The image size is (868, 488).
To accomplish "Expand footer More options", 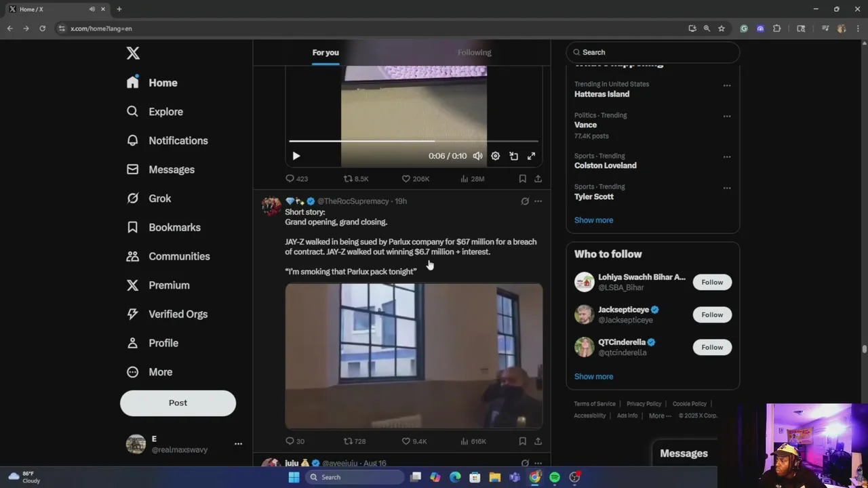I will click(660, 415).
